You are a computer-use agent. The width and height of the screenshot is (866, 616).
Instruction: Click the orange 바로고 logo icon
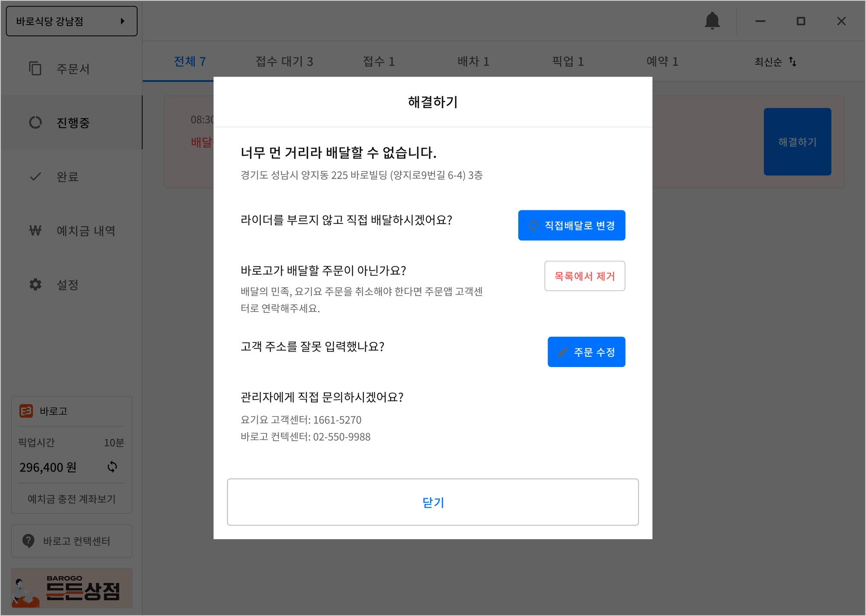pyautogui.click(x=26, y=411)
